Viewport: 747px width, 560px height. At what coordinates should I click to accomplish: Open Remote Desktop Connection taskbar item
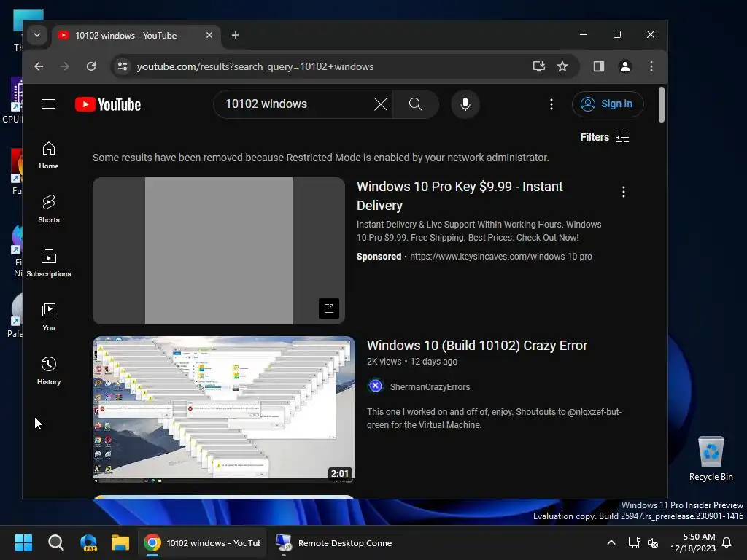click(334, 542)
